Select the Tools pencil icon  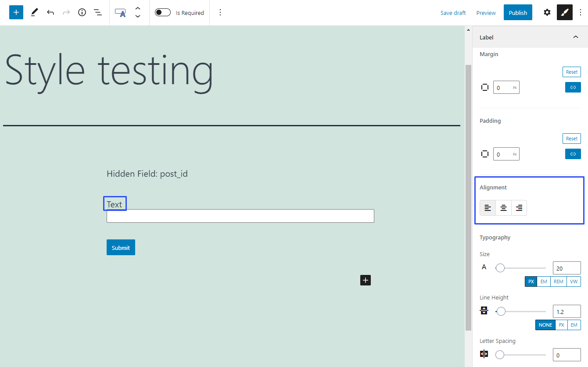coord(34,12)
